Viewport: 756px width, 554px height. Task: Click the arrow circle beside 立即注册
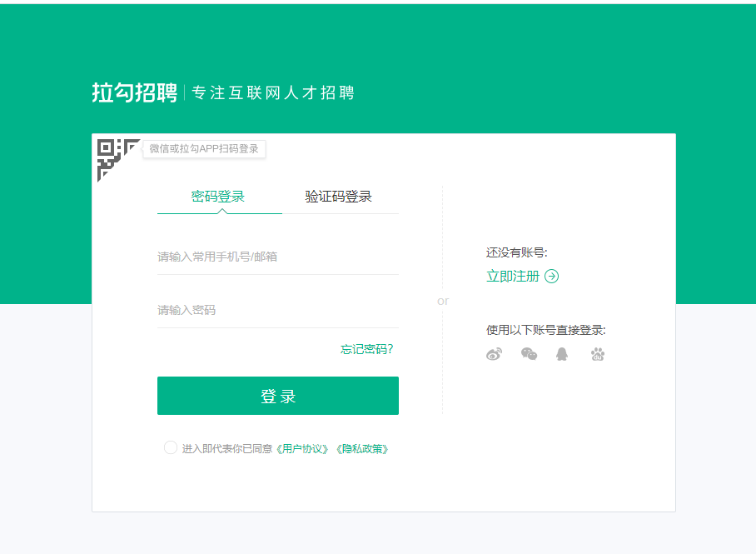[551, 276]
